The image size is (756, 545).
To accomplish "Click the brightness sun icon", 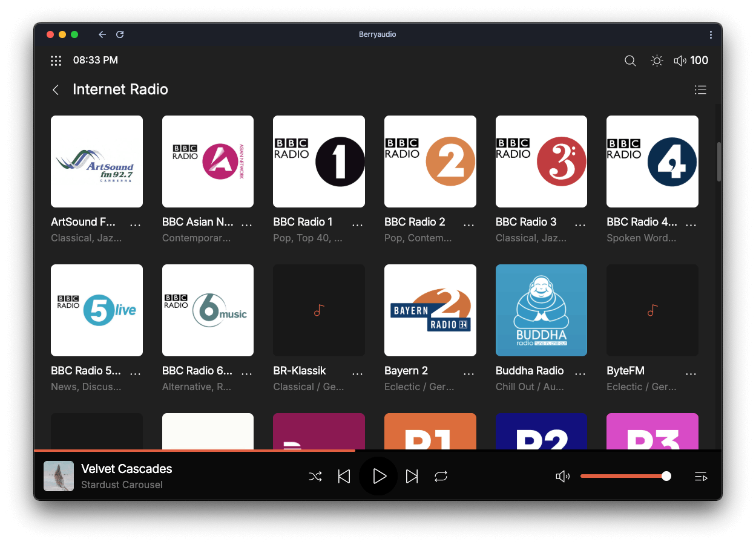I will point(657,60).
